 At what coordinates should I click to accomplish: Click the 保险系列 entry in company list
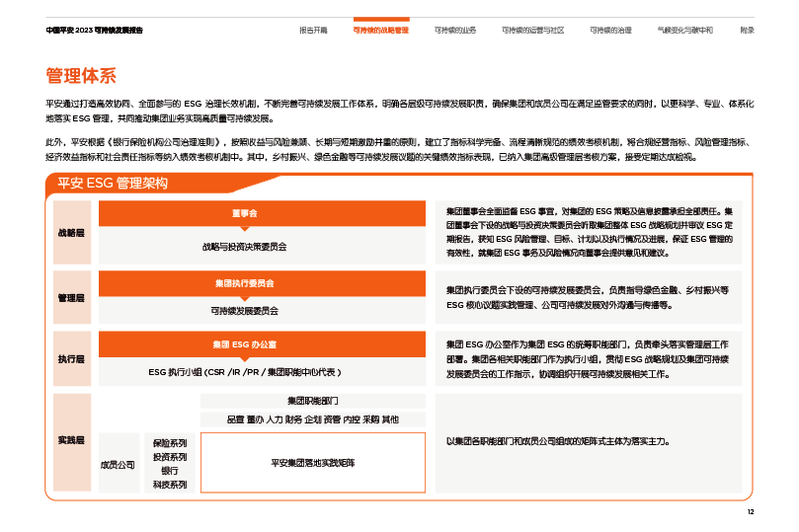point(169,444)
